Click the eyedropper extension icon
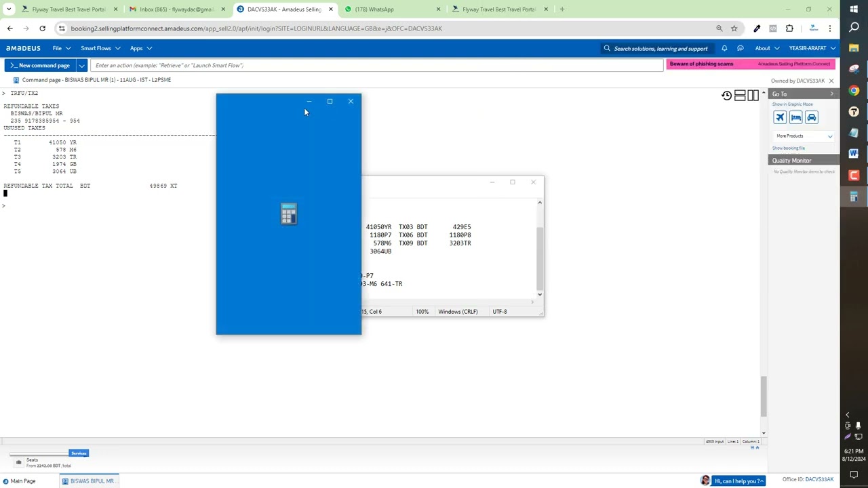 click(757, 28)
